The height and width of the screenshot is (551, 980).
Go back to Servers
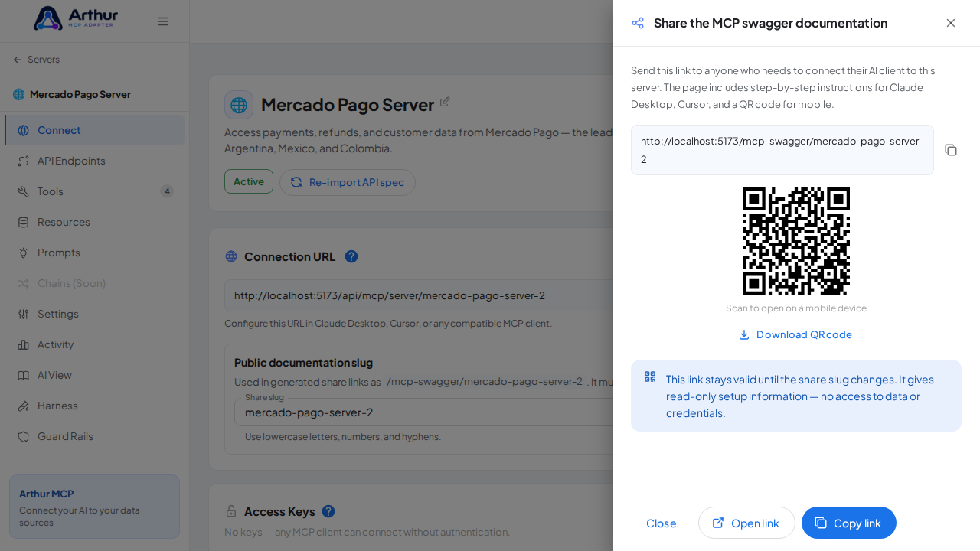click(x=36, y=60)
